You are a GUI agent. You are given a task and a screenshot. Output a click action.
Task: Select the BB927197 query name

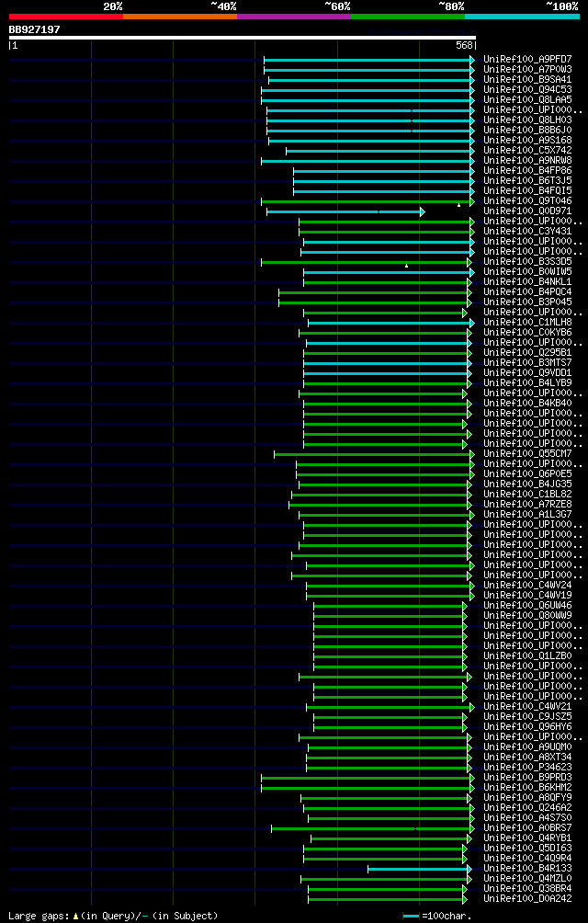coord(34,29)
